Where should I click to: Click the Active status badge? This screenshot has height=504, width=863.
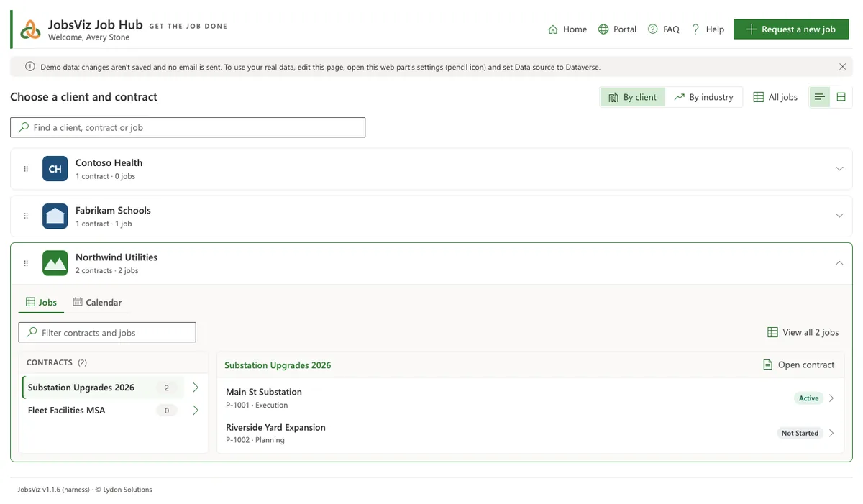pos(808,398)
